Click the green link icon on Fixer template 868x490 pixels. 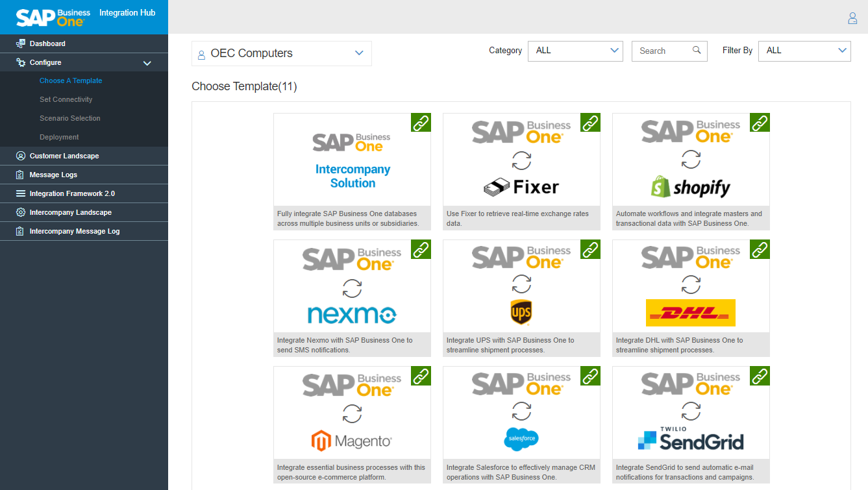[x=590, y=123]
